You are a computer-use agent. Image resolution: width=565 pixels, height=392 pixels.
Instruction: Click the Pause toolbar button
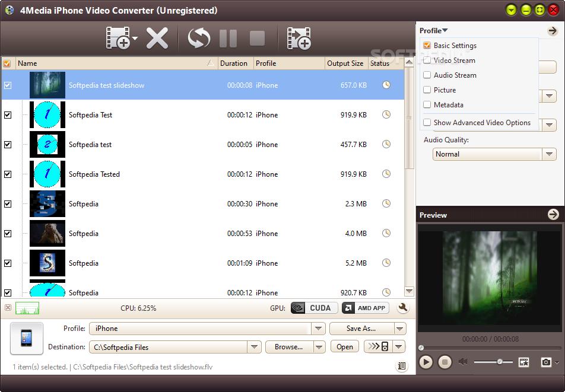228,38
